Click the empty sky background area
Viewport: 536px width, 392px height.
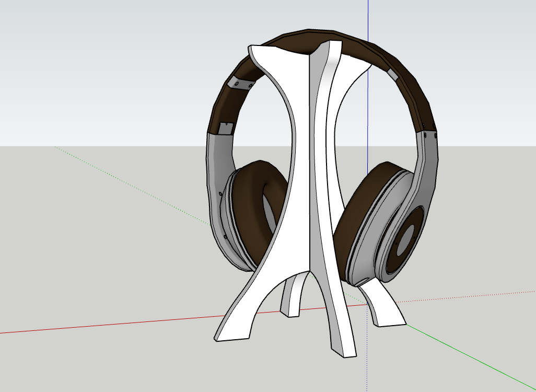click(104, 63)
